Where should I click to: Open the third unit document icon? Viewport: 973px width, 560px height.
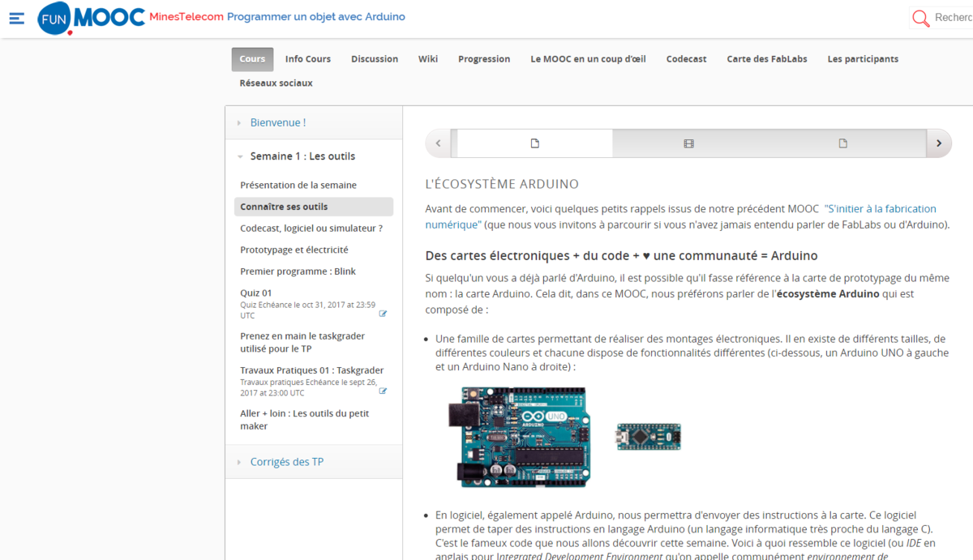point(842,143)
